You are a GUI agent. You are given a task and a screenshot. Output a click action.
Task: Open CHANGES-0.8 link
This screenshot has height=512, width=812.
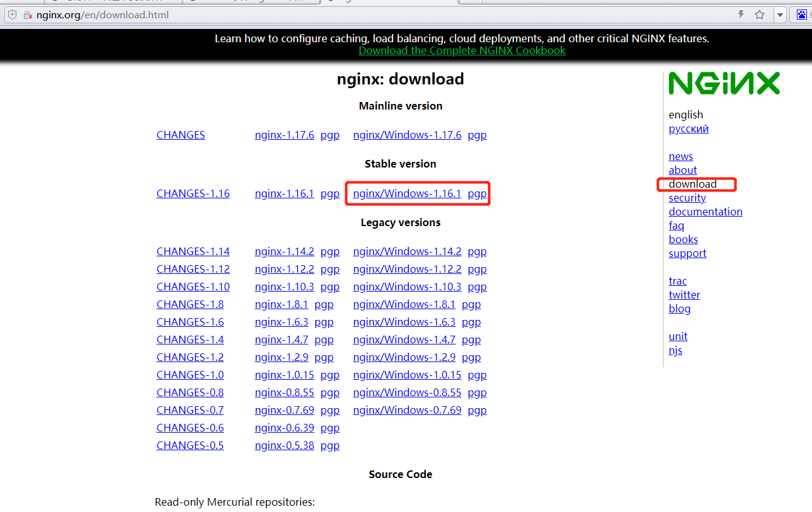[190, 392]
